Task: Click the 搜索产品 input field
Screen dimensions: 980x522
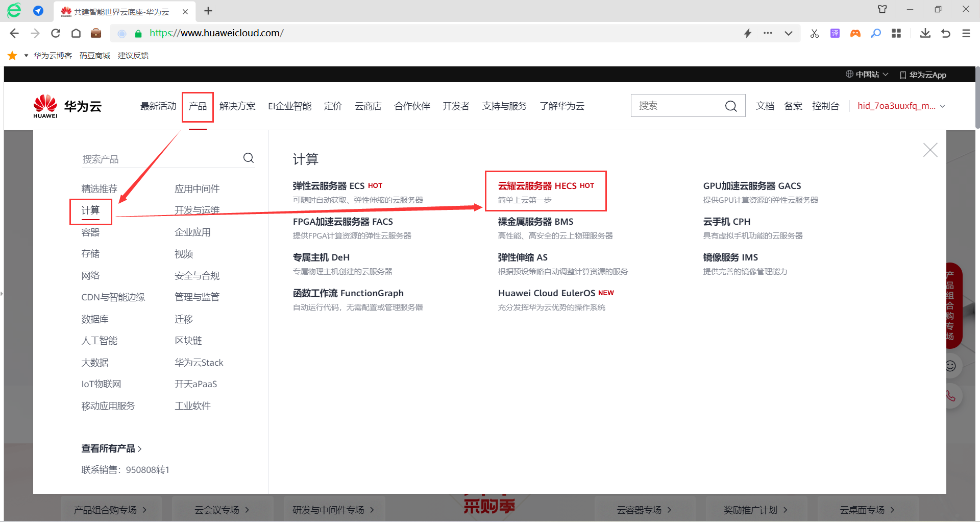Action: point(161,159)
